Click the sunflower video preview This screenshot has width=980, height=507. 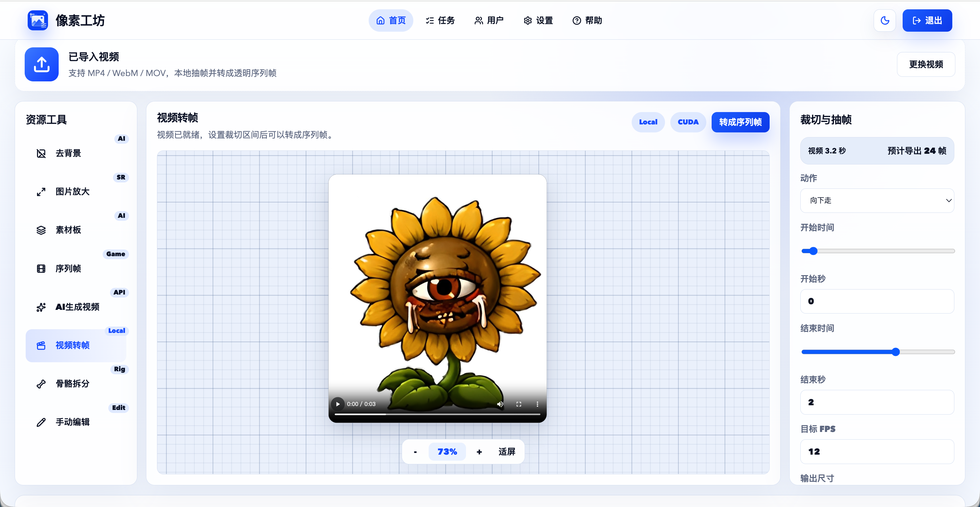[437, 299]
